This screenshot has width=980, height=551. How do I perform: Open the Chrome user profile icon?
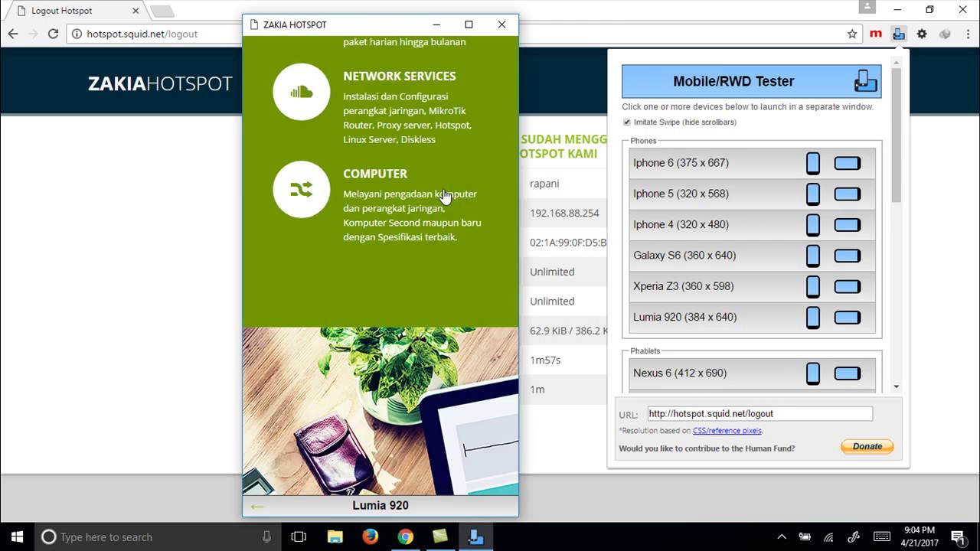(867, 8)
